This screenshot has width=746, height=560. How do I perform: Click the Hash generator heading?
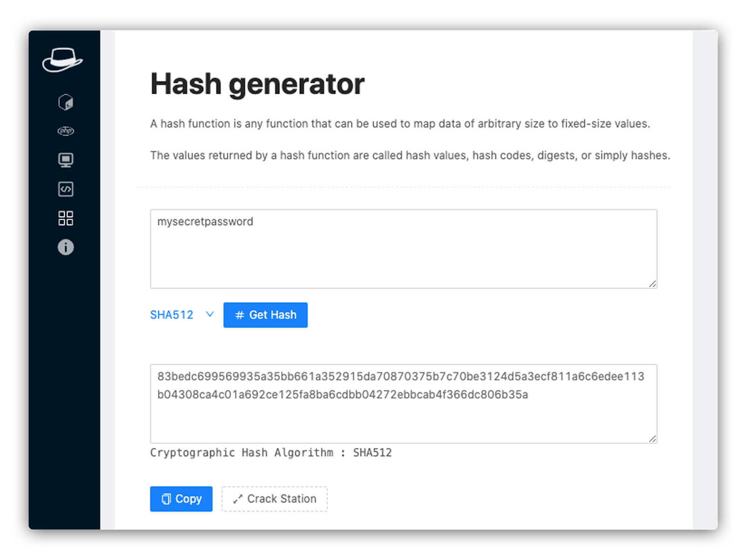257,84
